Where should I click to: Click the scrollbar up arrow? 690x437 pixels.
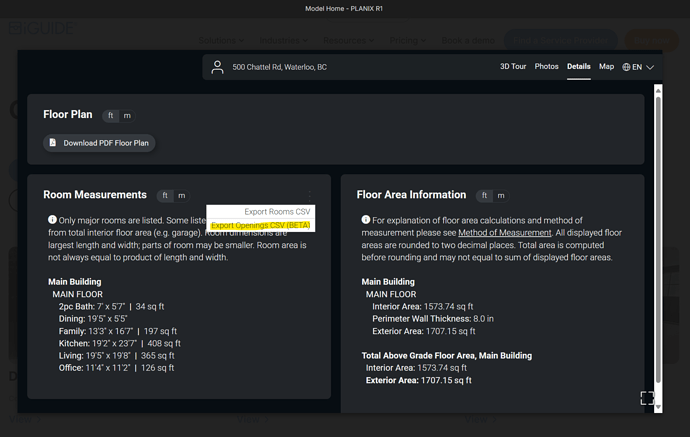pyautogui.click(x=658, y=91)
